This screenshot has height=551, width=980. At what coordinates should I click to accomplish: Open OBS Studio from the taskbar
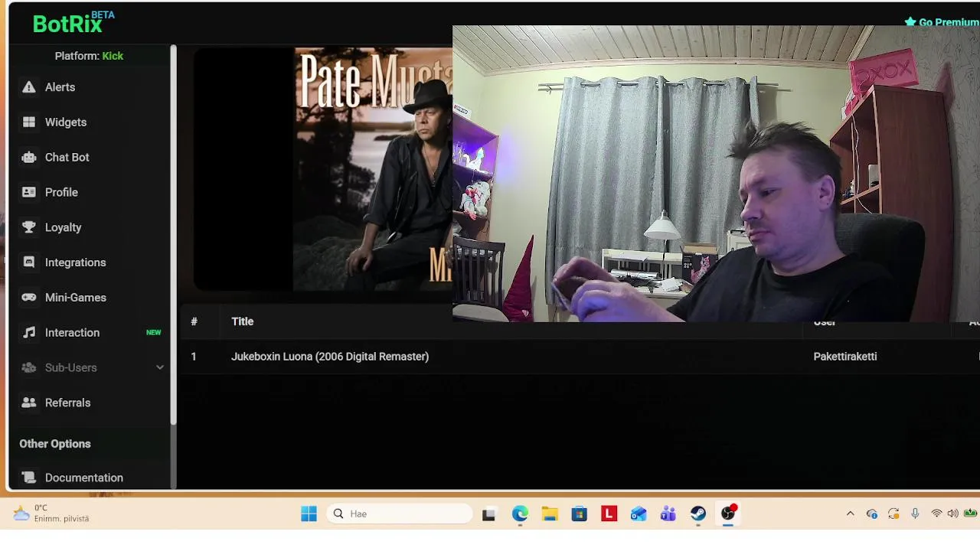[727, 513]
